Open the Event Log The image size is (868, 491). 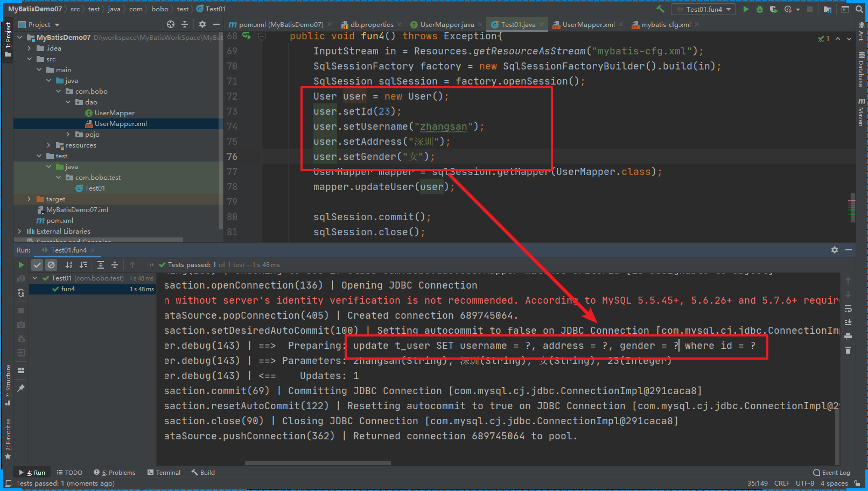pyautogui.click(x=831, y=473)
